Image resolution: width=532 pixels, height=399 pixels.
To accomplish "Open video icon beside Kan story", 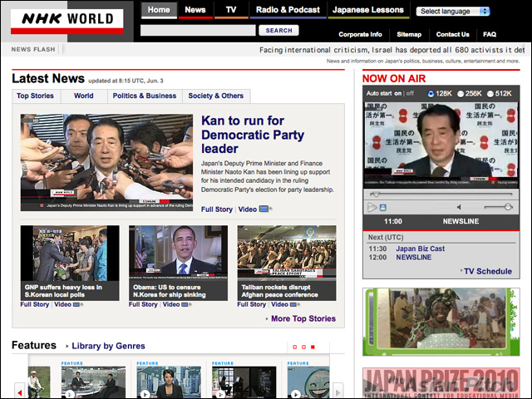I will click(265, 209).
